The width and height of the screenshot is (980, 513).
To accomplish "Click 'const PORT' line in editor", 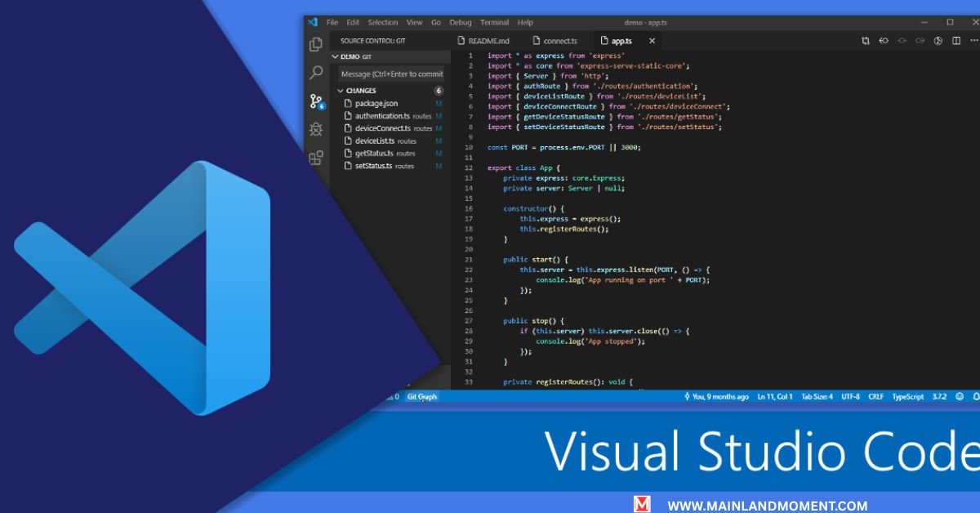I will (564, 147).
